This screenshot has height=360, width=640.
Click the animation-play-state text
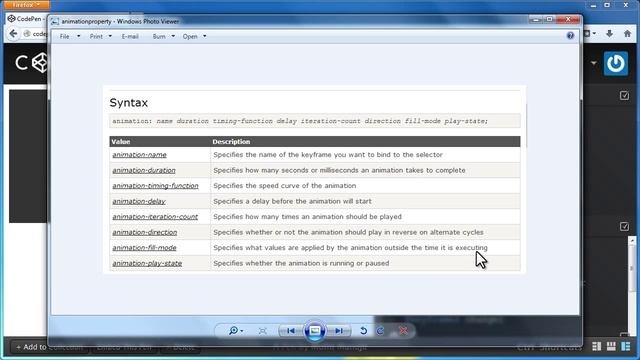147,263
